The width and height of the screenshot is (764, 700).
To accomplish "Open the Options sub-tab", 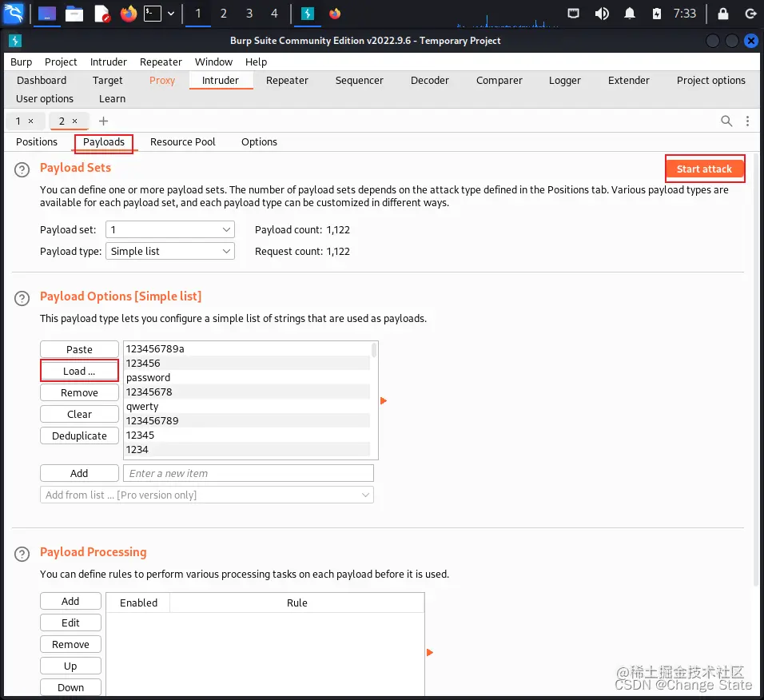I will tap(259, 141).
